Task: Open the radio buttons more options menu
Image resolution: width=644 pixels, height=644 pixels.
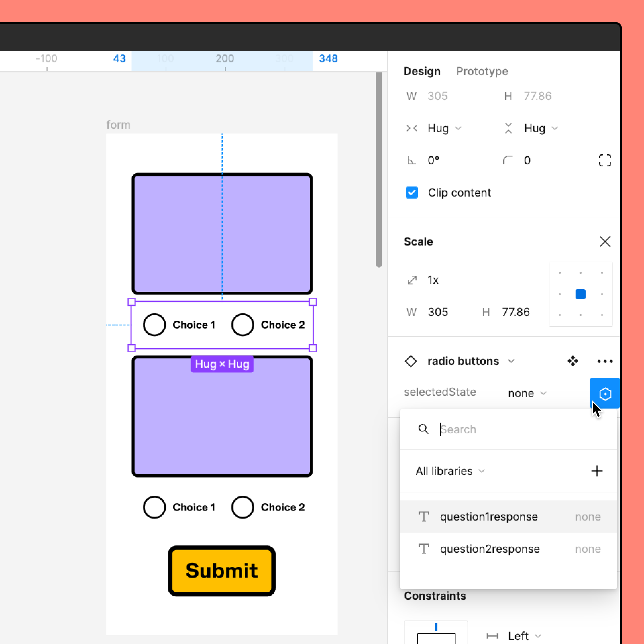Action: [605, 361]
